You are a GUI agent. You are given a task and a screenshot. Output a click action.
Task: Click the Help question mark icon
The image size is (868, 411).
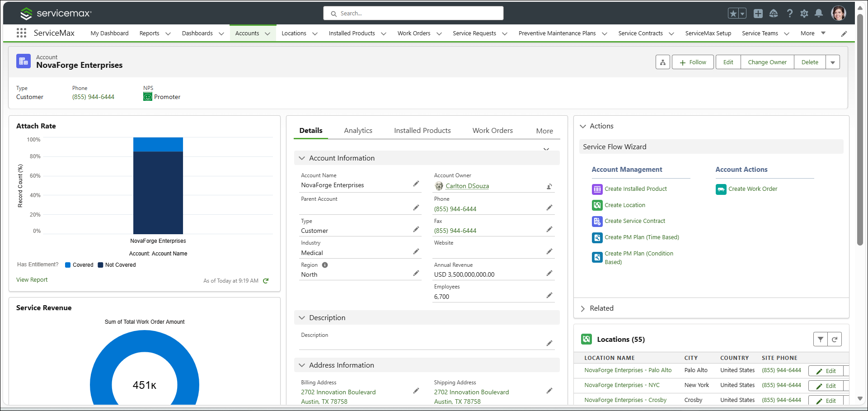(x=789, y=14)
